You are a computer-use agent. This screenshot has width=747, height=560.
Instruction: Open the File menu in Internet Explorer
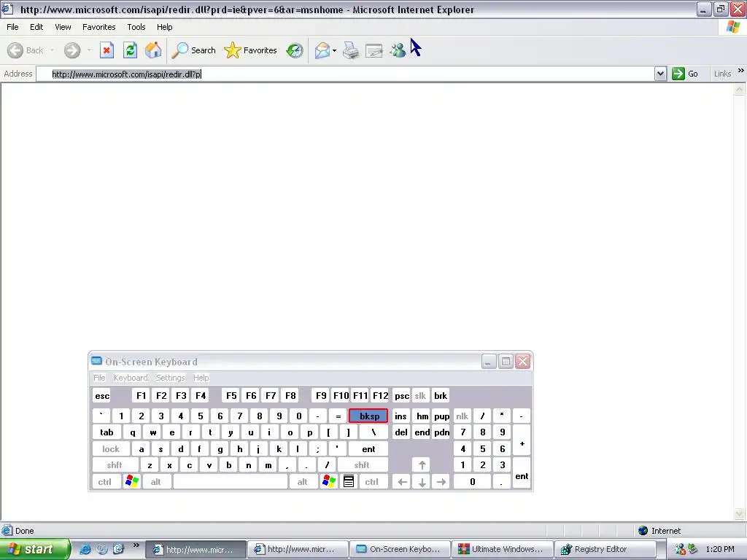coord(12,27)
